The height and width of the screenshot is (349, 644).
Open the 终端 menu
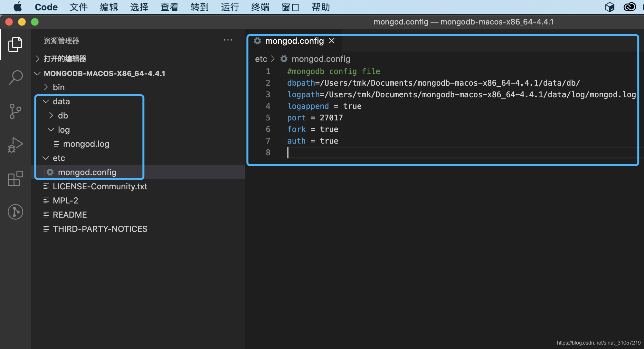tap(260, 7)
